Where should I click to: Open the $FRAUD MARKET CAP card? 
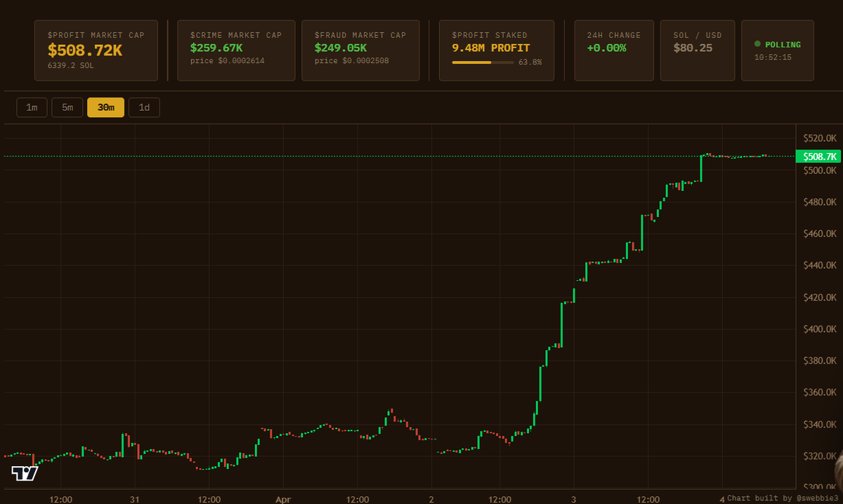pyautogui.click(x=360, y=51)
